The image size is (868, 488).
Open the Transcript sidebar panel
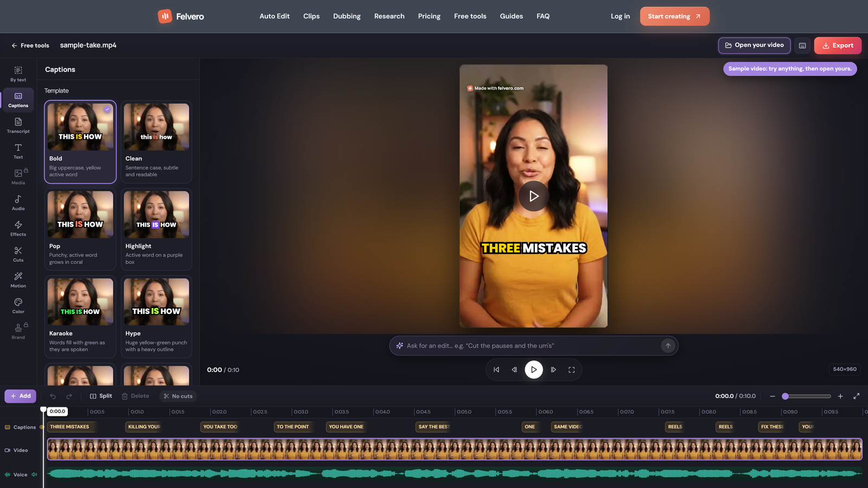click(18, 126)
